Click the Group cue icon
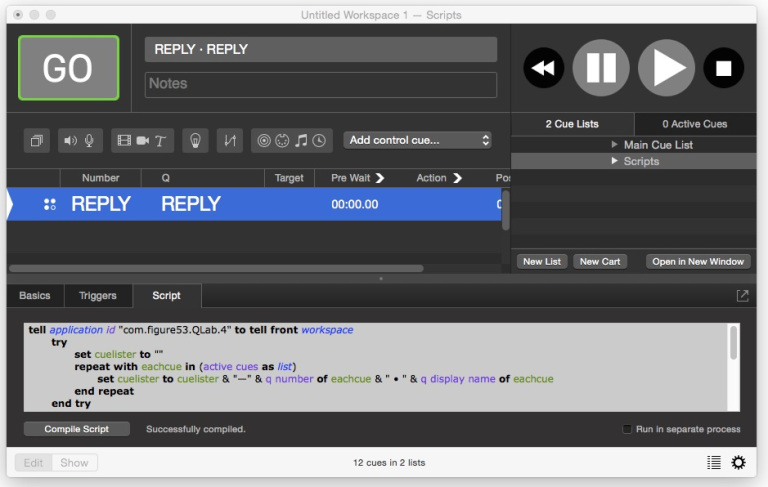The height and width of the screenshot is (487, 768). (x=36, y=141)
